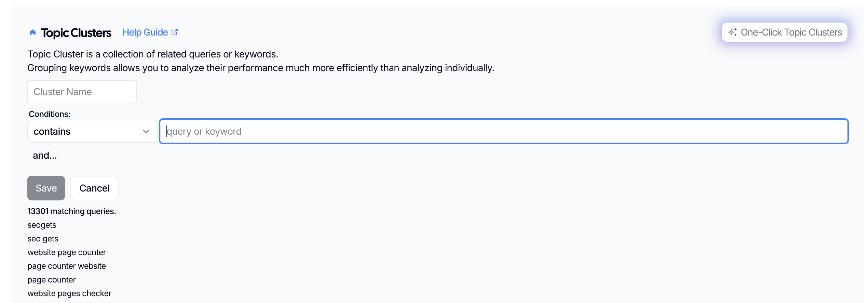Select the 'seo gets' matching query

43,239
